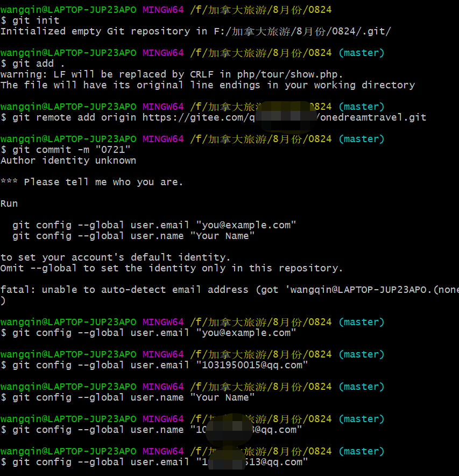Viewport: 459px width, 476px height.
Task: Click the 'to set your account's default identity' line
Action: [115, 257]
